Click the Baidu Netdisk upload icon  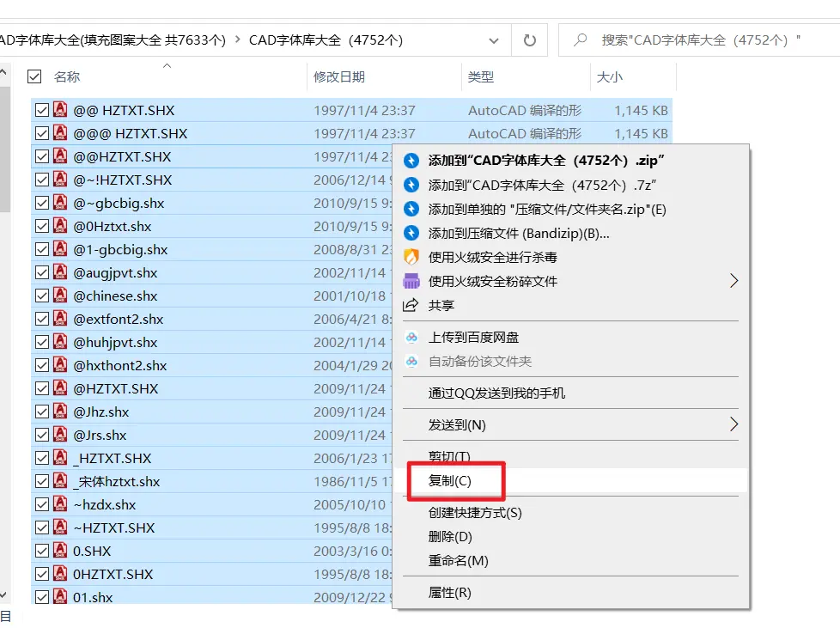tap(411, 337)
